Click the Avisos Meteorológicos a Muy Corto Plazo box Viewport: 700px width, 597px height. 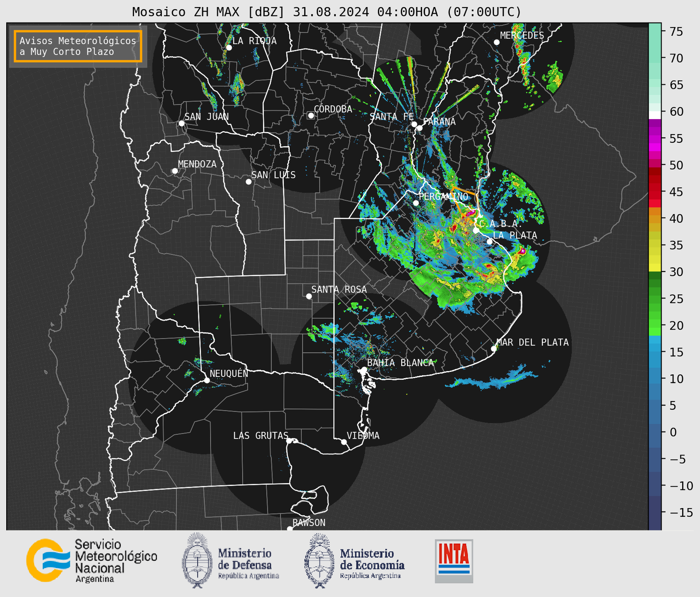coord(78,46)
